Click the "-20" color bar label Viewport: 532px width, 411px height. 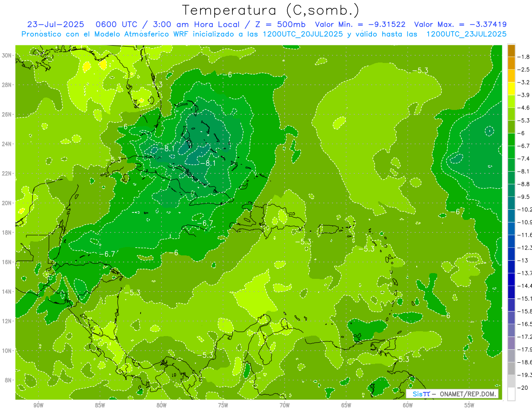coord(523,388)
